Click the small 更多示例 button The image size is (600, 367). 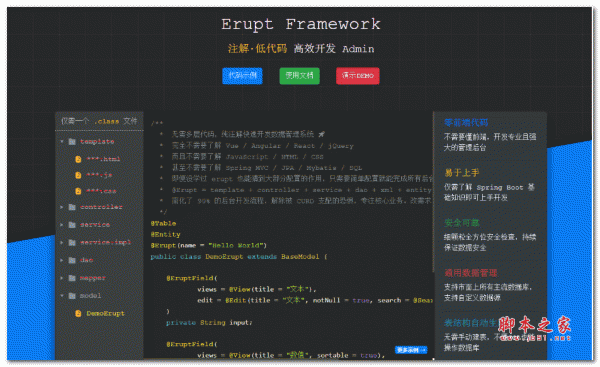click(411, 350)
